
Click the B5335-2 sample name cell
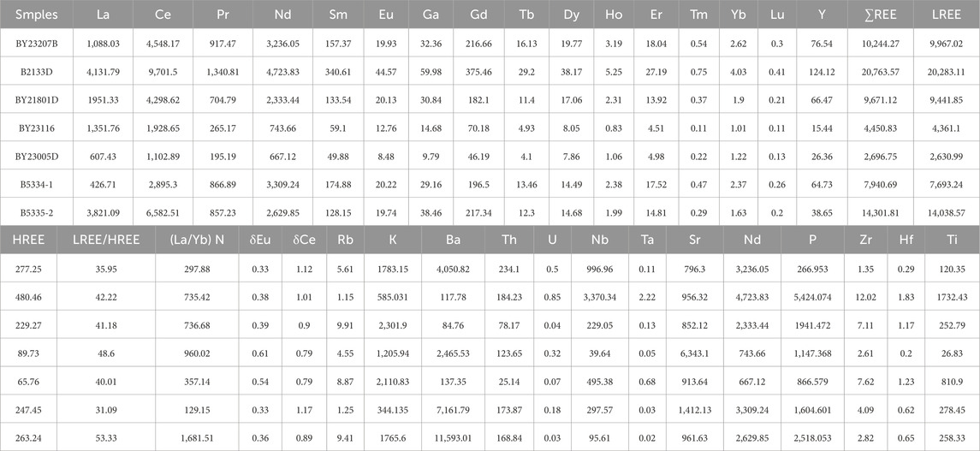click(x=36, y=212)
